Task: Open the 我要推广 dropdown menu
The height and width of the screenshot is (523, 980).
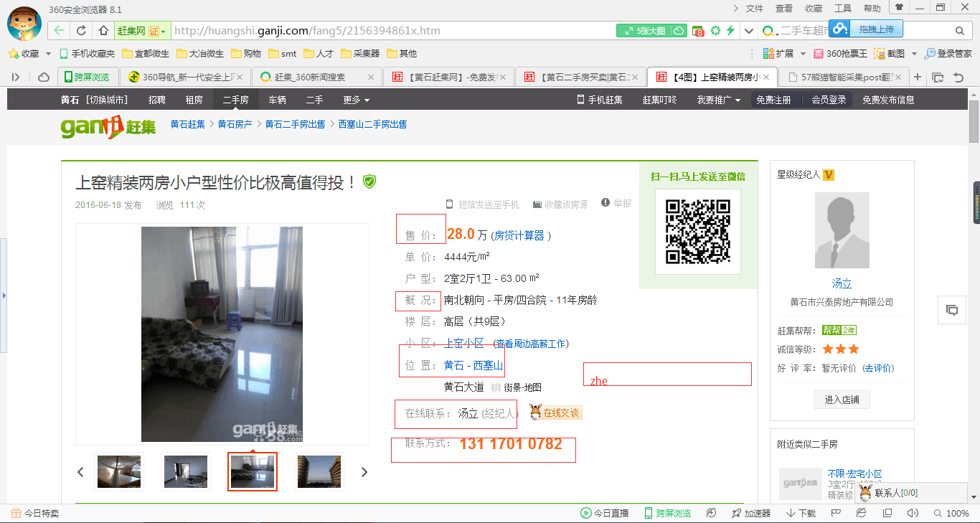Action: (x=719, y=100)
